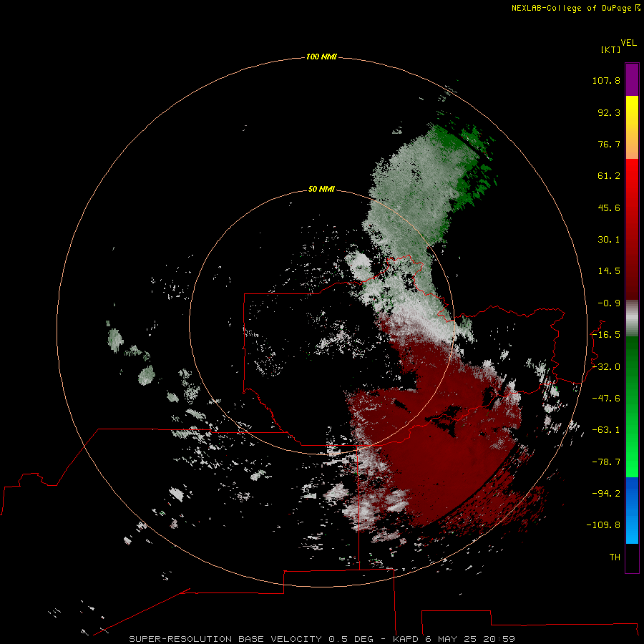Click the 30.1 scale value

point(609,240)
